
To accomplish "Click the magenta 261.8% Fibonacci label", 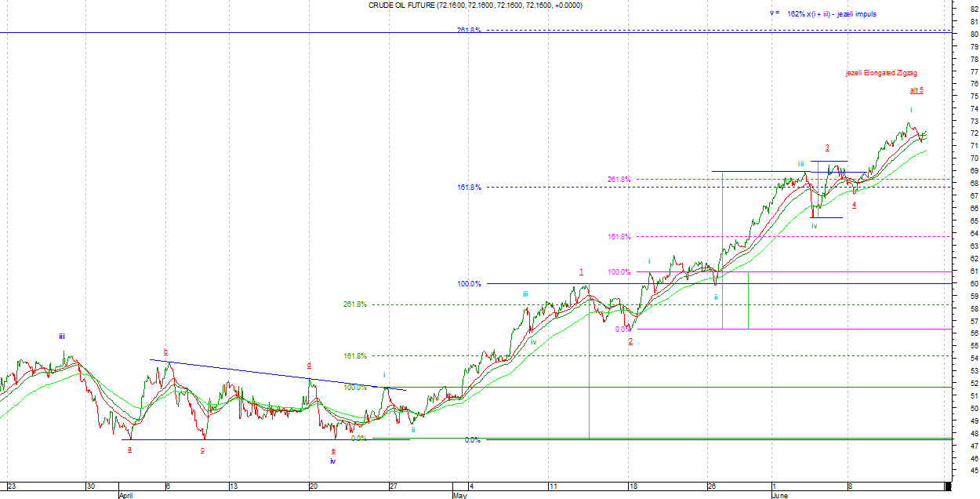I will (x=619, y=180).
